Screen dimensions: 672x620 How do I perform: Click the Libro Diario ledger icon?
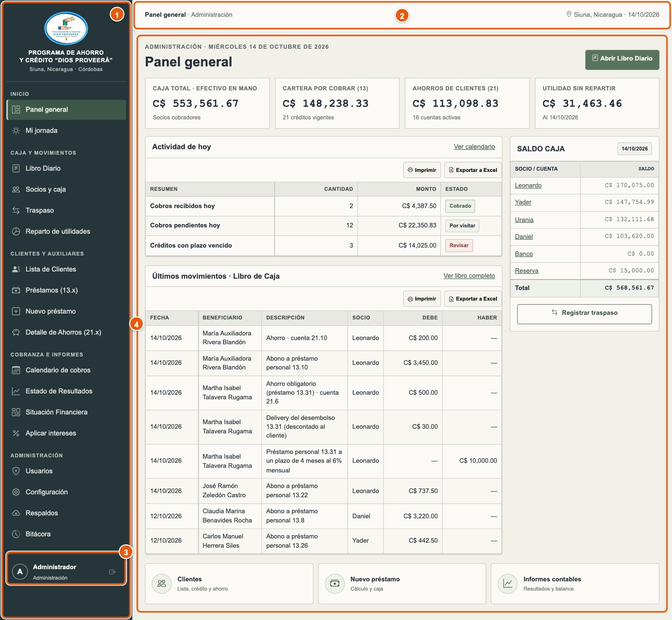[16, 169]
